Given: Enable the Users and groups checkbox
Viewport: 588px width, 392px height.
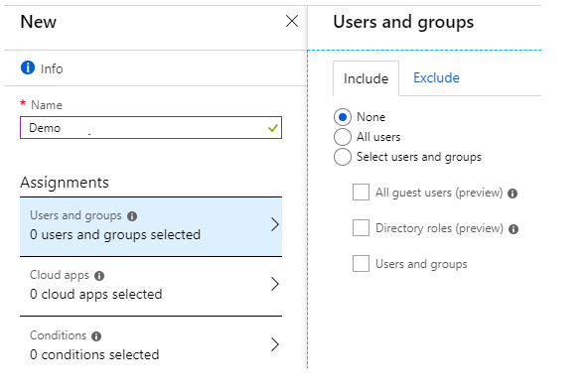Looking at the screenshot, I should click(x=361, y=263).
